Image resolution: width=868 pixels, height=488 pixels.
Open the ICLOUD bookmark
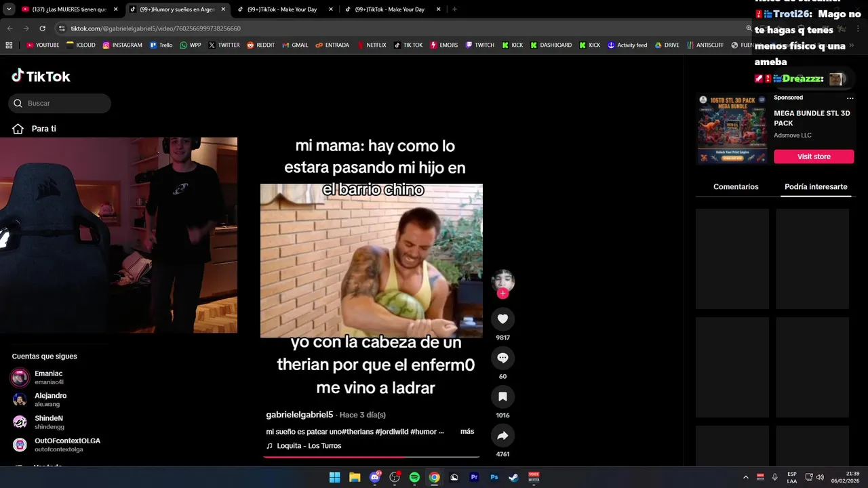pyautogui.click(x=81, y=45)
